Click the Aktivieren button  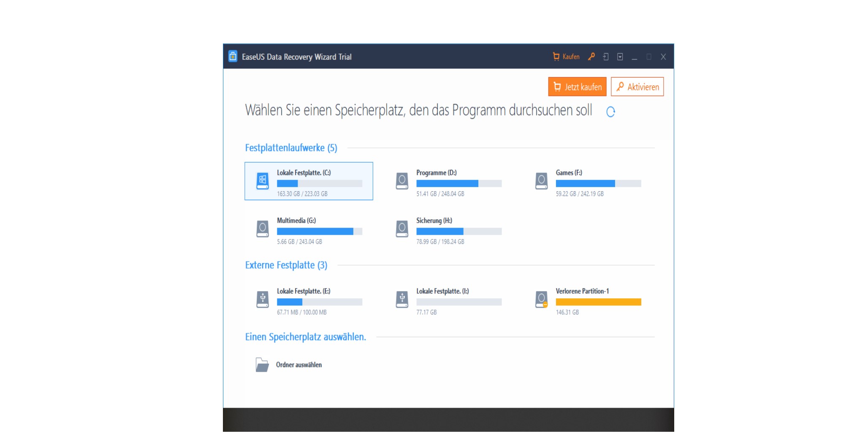pyautogui.click(x=637, y=87)
